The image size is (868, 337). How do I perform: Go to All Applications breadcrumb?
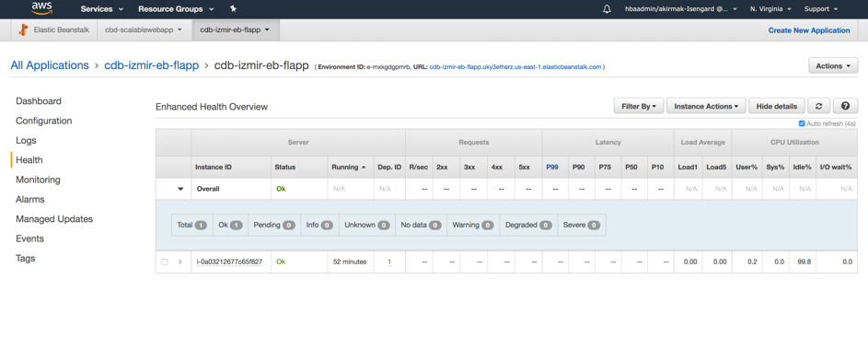coord(50,65)
